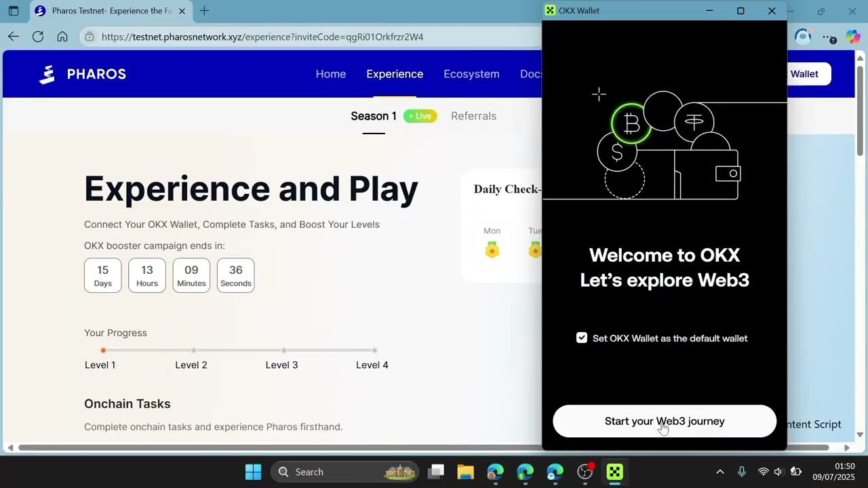View site information via the lock icon
Image resolution: width=868 pixels, height=488 pixels.
(90, 37)
